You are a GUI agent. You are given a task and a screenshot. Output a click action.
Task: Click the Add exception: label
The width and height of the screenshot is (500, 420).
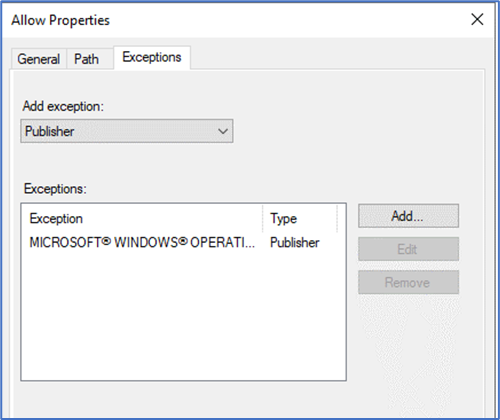click(x=63, y=106)
